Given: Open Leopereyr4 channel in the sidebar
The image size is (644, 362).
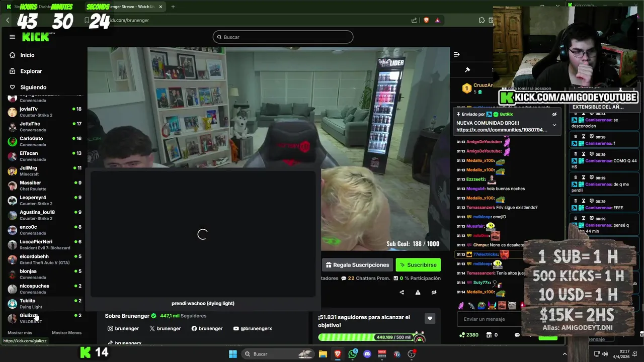Looking at the screenshot, I should click(44, 200).
